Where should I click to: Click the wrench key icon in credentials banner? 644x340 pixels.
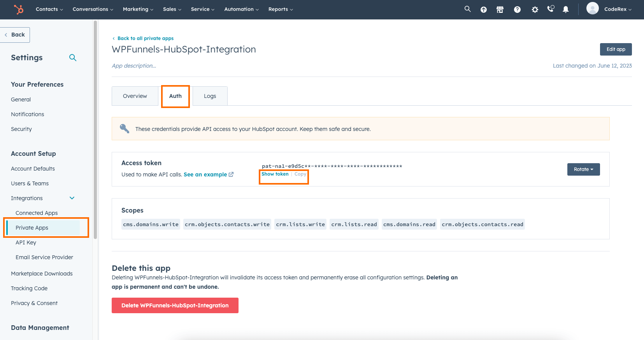[x=125, y=129]
